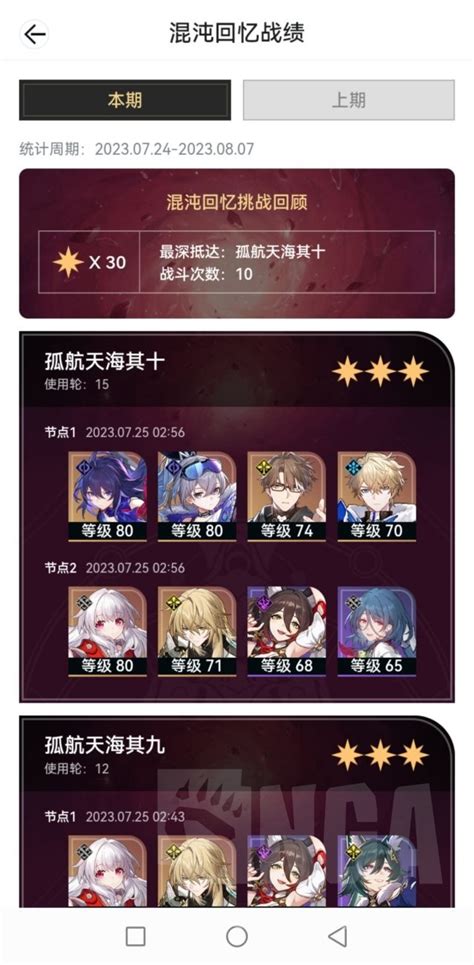474x965 pixels.
Task: Select the glasses character at level 74
Action: click(287, 497)
